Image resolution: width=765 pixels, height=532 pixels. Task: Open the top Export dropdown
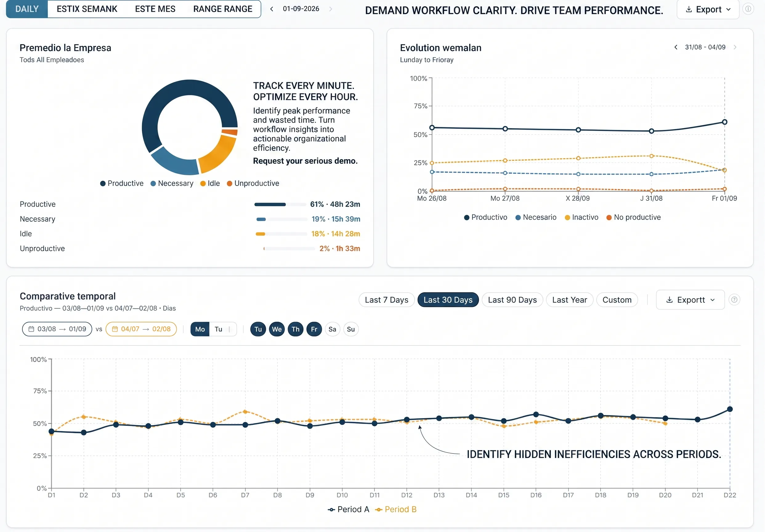coord(708,9)
